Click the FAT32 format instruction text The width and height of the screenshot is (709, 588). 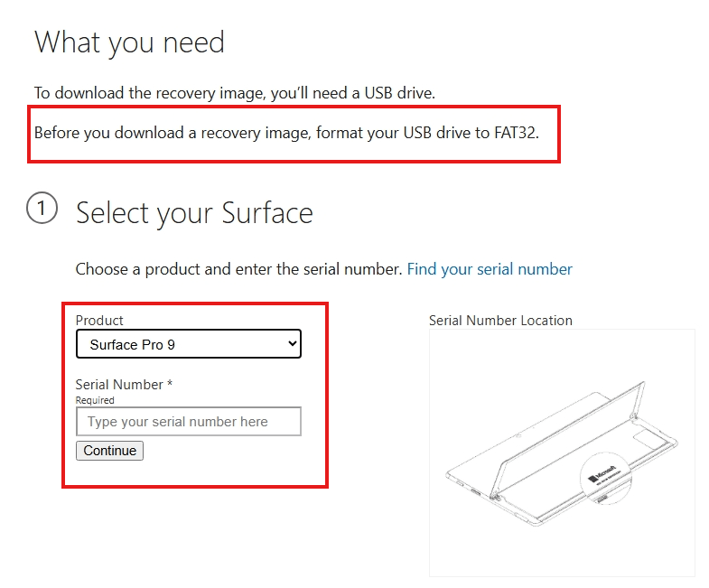point(286,133)
